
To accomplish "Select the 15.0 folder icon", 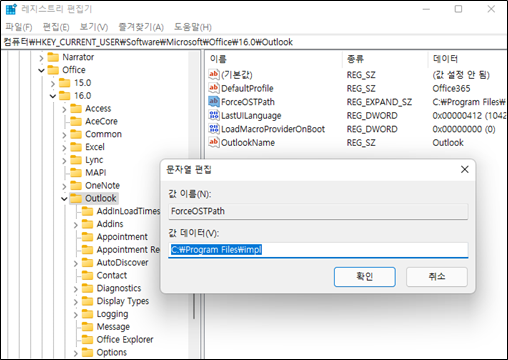I will [65, 83].
